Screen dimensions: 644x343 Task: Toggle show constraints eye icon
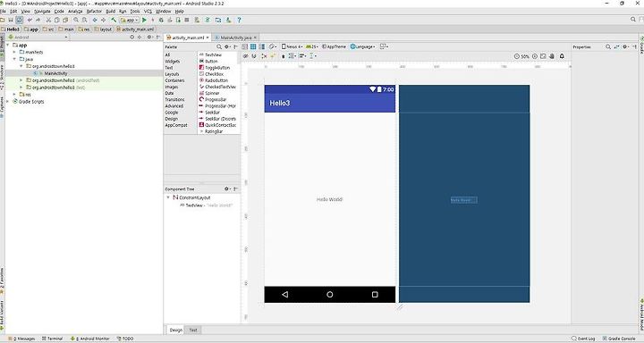[246, 56]
